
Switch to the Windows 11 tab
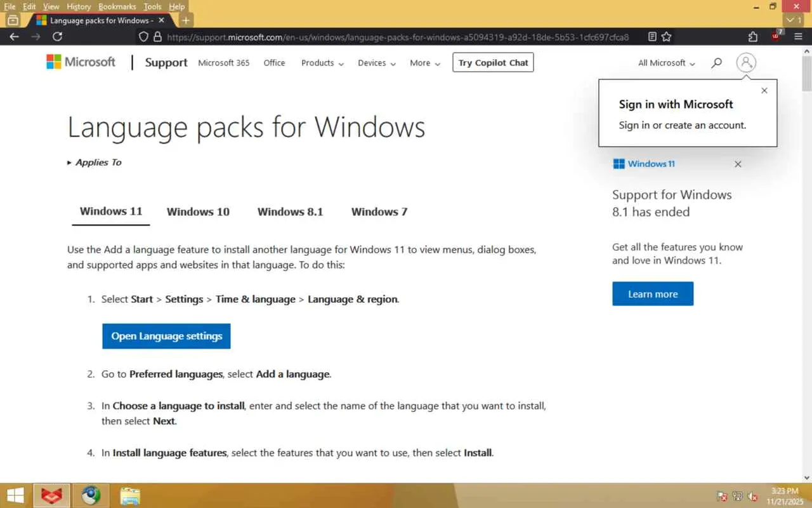[x=111, y=211]
